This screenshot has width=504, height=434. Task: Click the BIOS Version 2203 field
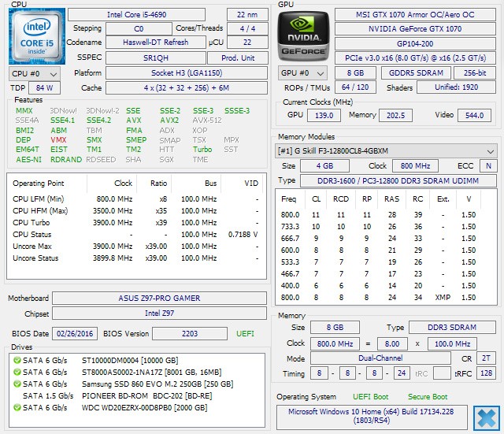[191, 334]
